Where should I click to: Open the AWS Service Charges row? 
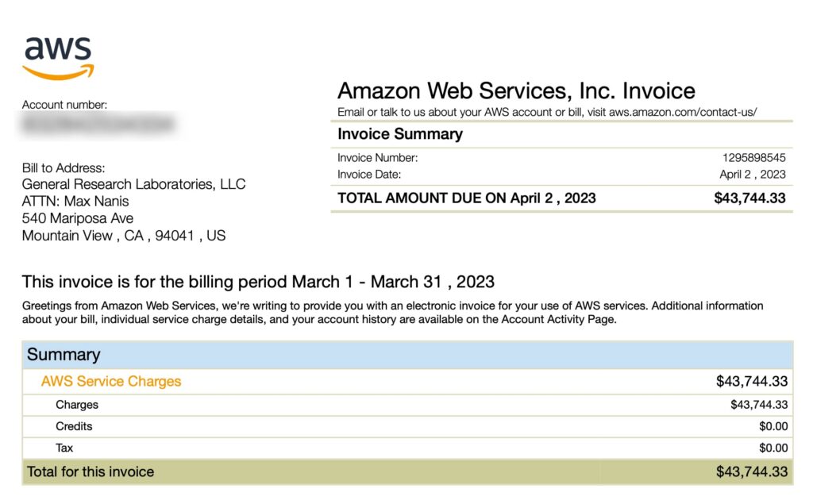click(x=111, y=381)
